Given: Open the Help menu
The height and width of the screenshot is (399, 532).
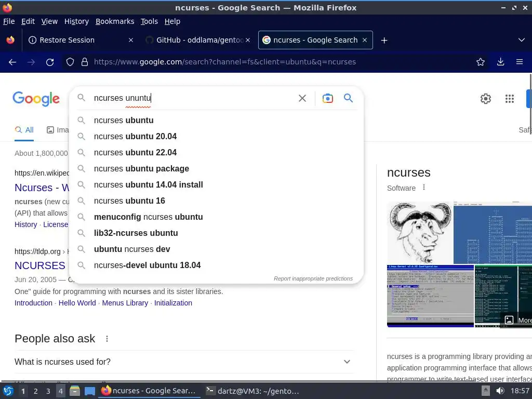Looking at the screenshot, I should click(x=172, y=21).
